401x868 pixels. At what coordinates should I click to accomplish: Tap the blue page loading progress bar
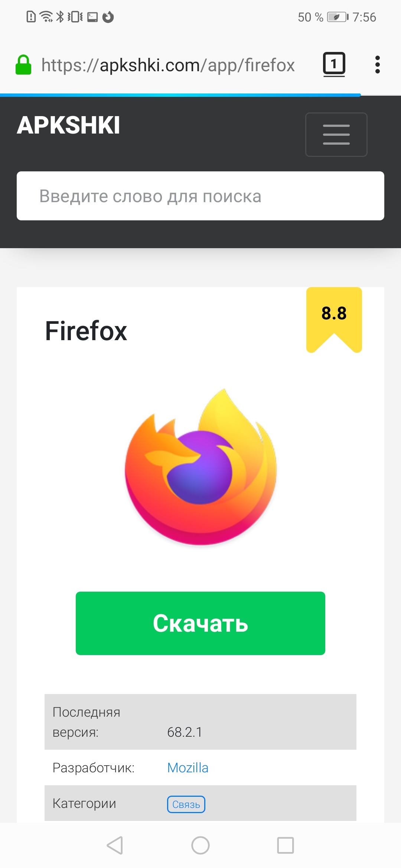tap(180, 95)
